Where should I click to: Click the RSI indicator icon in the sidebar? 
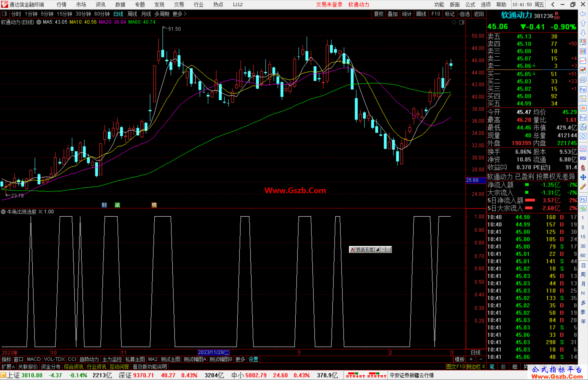tap(583, 158)
